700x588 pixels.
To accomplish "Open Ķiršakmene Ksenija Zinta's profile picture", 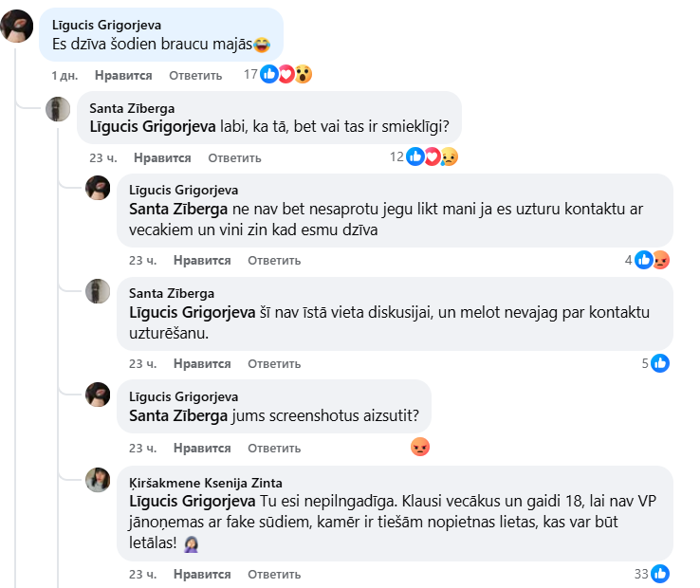I will pos(99,480).
